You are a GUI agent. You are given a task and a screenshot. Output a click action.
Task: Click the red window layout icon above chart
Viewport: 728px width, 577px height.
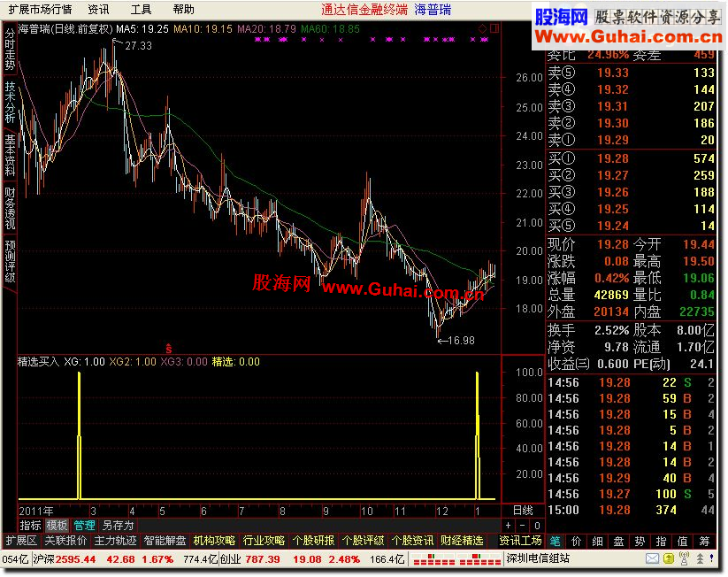click(494, 29)
